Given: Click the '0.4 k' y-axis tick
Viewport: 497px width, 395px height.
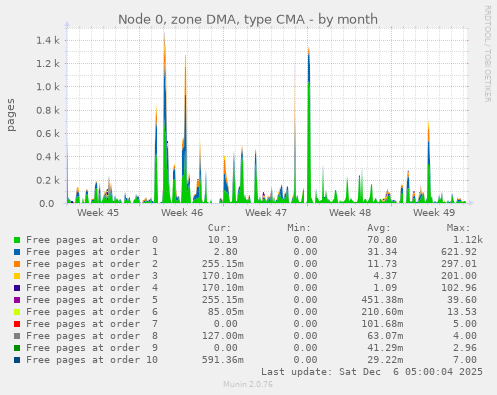Looking at the screenshot, I should (48, 157).
